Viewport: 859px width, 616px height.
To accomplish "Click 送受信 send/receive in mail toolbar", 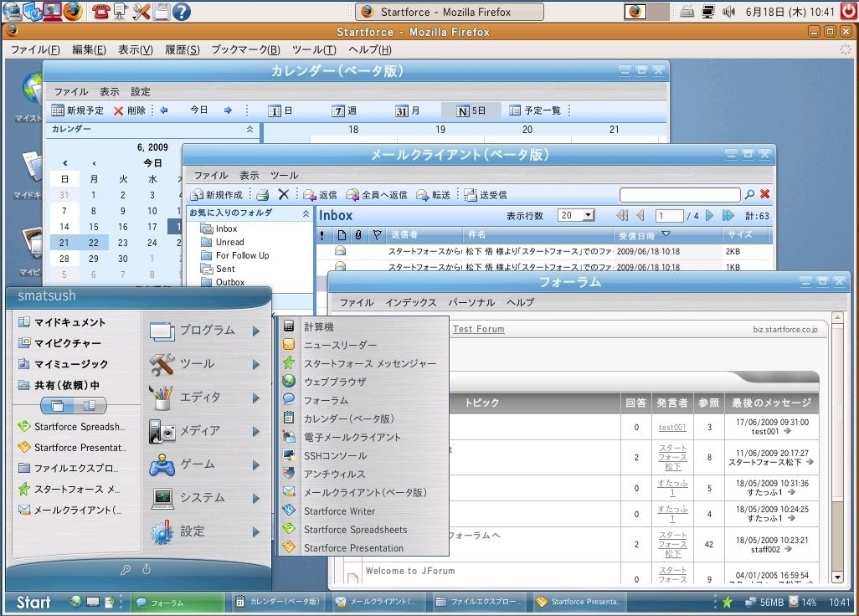I will tap(486, 195).
